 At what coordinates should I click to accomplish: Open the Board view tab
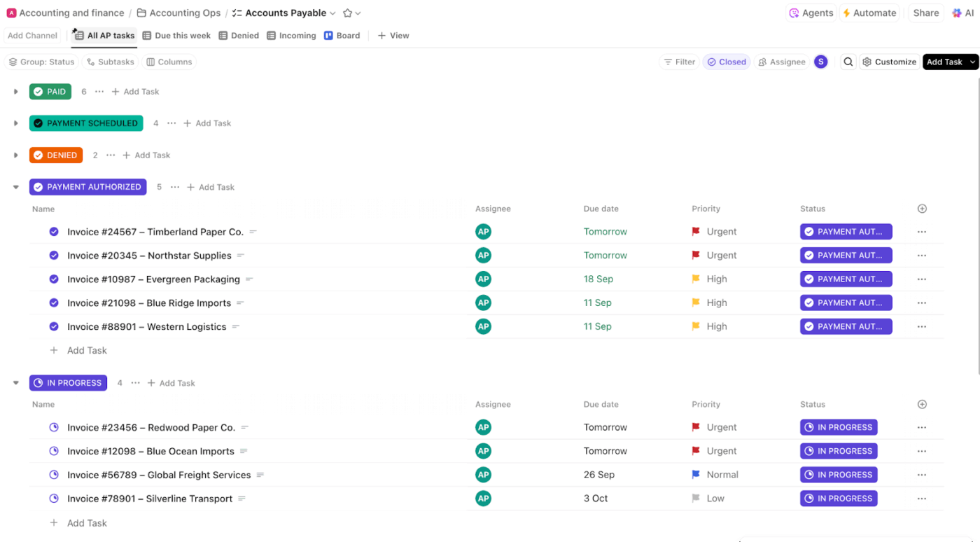coord(342,35)
